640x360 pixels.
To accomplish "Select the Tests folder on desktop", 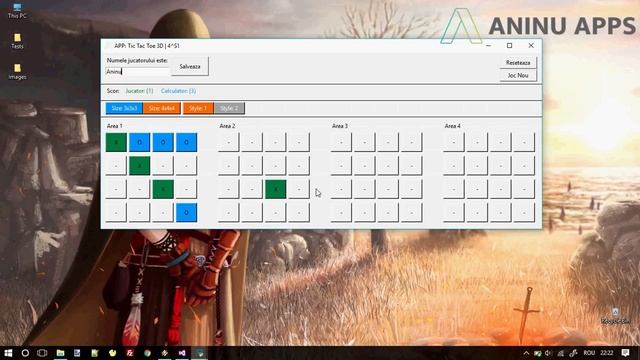I will point(17,41).
